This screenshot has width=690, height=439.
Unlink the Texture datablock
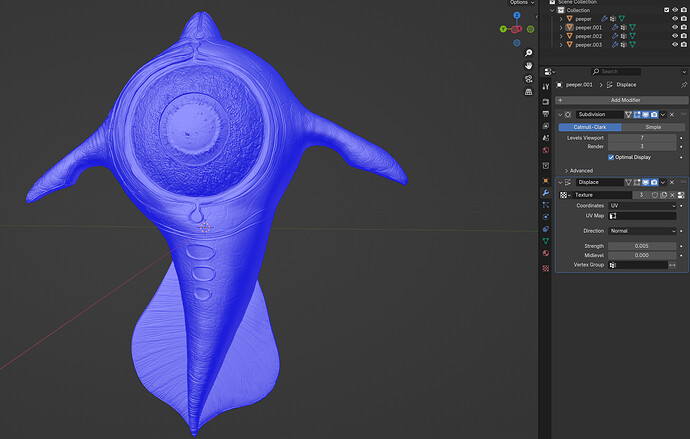pyautogui.click(x=672, y=195)
